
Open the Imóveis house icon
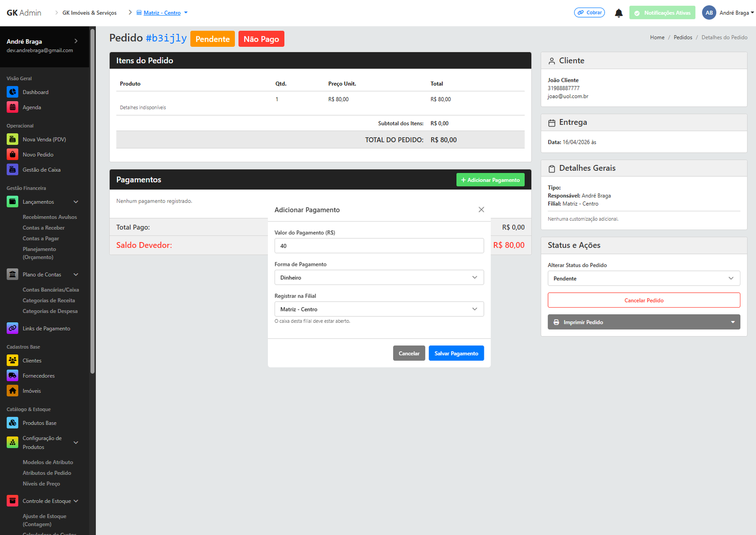13,391
